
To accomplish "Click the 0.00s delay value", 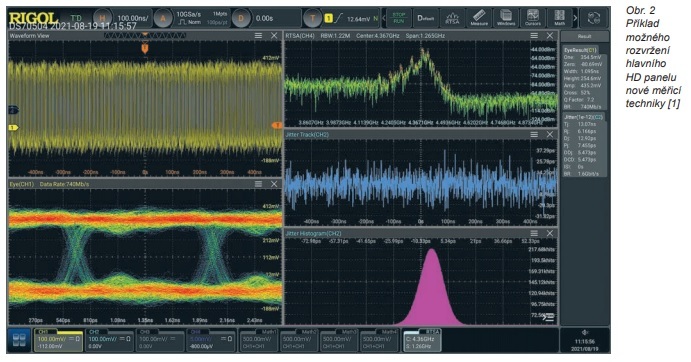I will [x=264, y=19].
